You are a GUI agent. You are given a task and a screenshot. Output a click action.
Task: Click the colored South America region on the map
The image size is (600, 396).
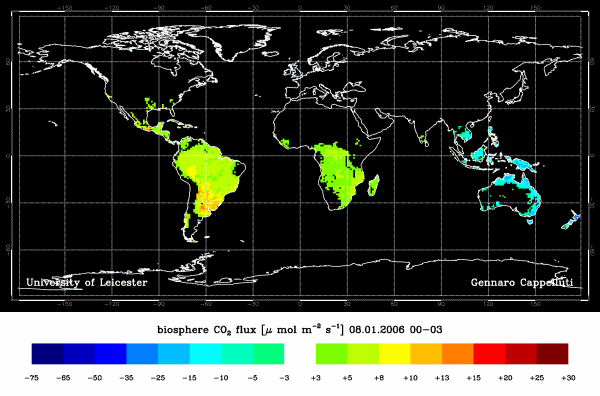tap(209, 180)
